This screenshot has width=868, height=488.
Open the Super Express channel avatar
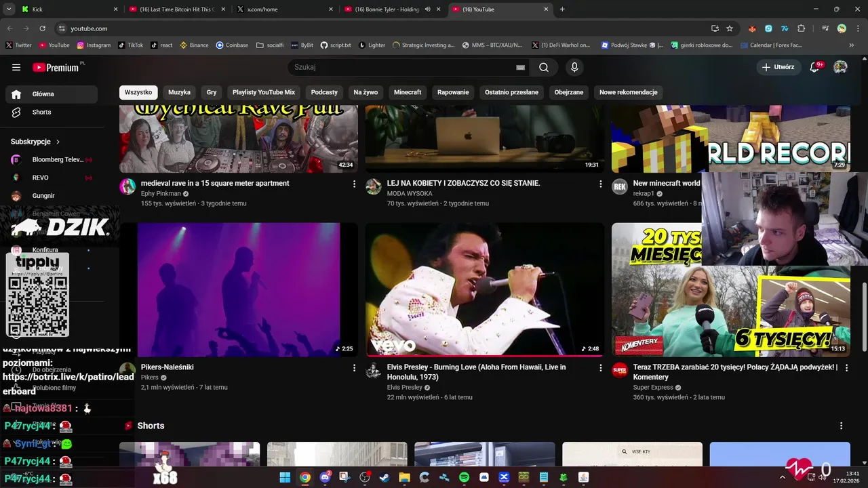[620, 371]
